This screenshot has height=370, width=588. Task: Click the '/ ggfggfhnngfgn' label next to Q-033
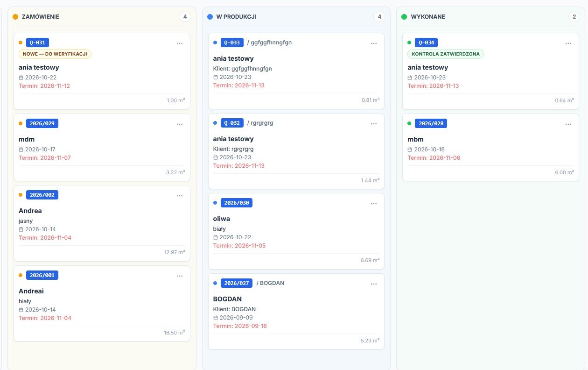click(270, 43)
